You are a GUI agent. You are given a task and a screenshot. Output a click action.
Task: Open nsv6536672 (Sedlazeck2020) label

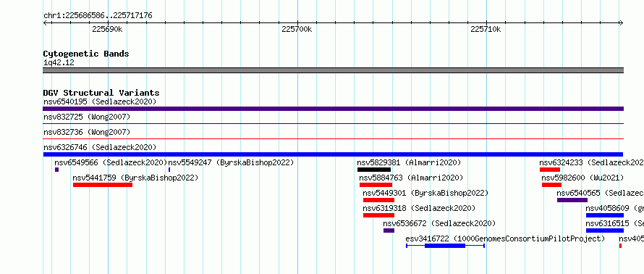pyautogui.click(x=439, y=223)
